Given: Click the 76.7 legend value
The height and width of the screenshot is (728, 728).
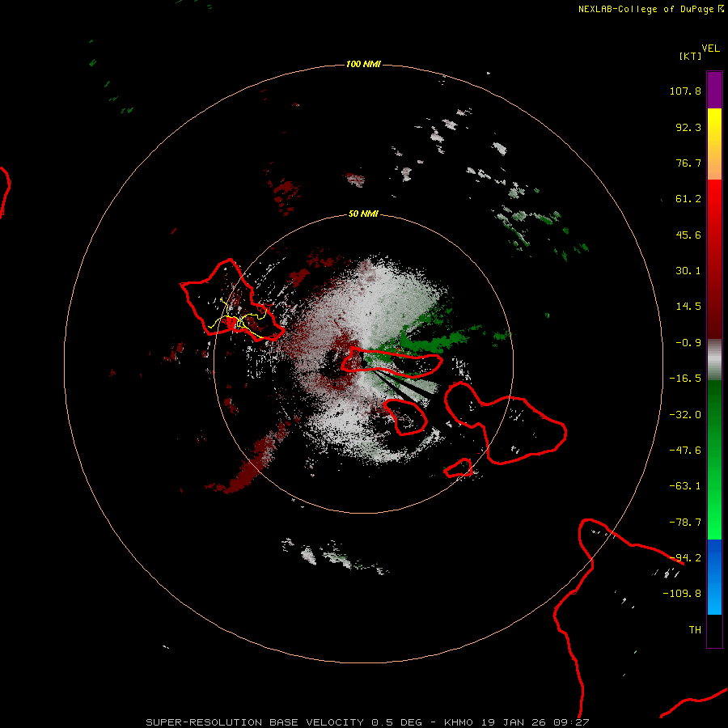Looking at the screenshot, I should [x=688, y=163].
